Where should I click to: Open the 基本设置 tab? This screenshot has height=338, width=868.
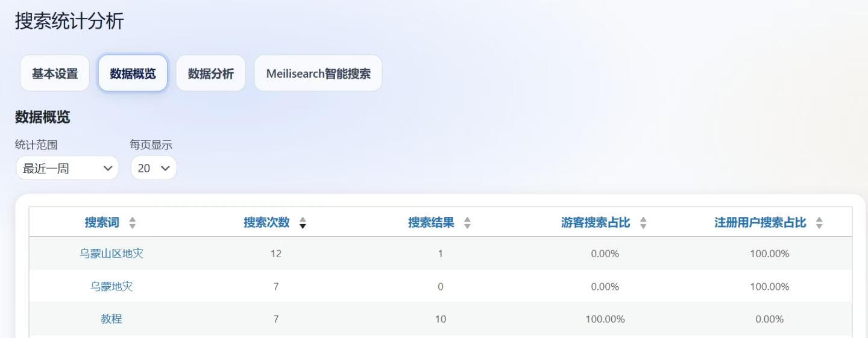[55, 74]
